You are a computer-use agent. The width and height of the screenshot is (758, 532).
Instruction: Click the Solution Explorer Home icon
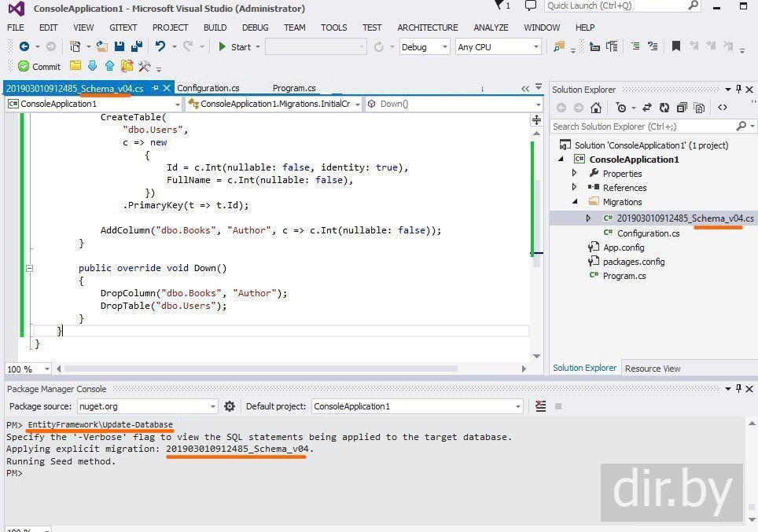pyautogui.click(x=596, y=108)
